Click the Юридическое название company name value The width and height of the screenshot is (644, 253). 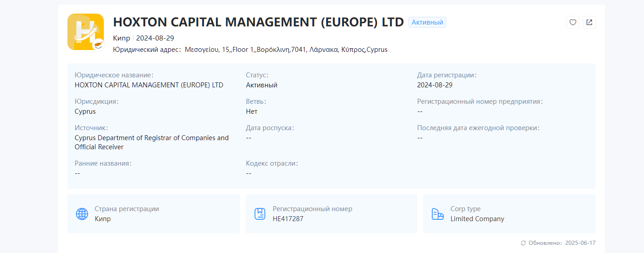point(149,85)
